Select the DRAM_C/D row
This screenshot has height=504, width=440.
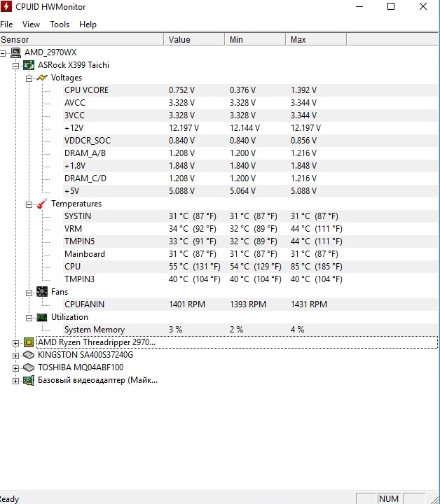pos(251,178)
